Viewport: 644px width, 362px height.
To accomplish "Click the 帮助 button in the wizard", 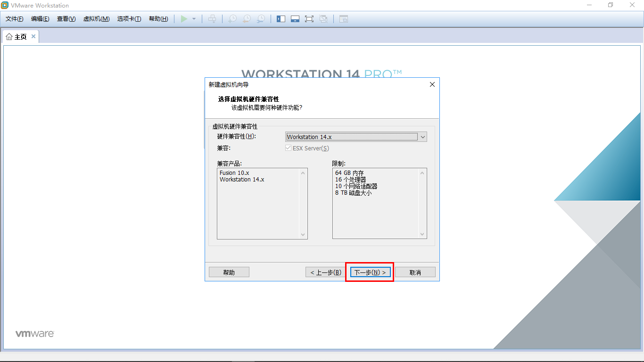I will tap(229, 272).
